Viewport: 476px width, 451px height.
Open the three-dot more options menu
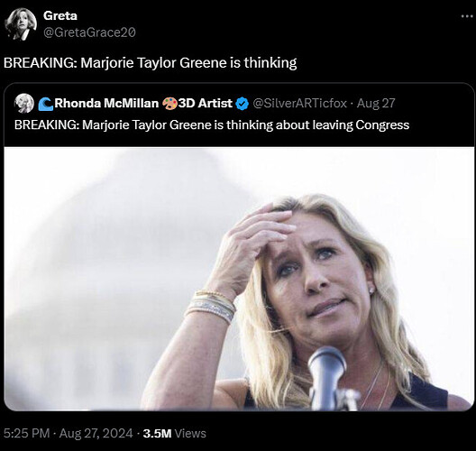pos(467,16)
